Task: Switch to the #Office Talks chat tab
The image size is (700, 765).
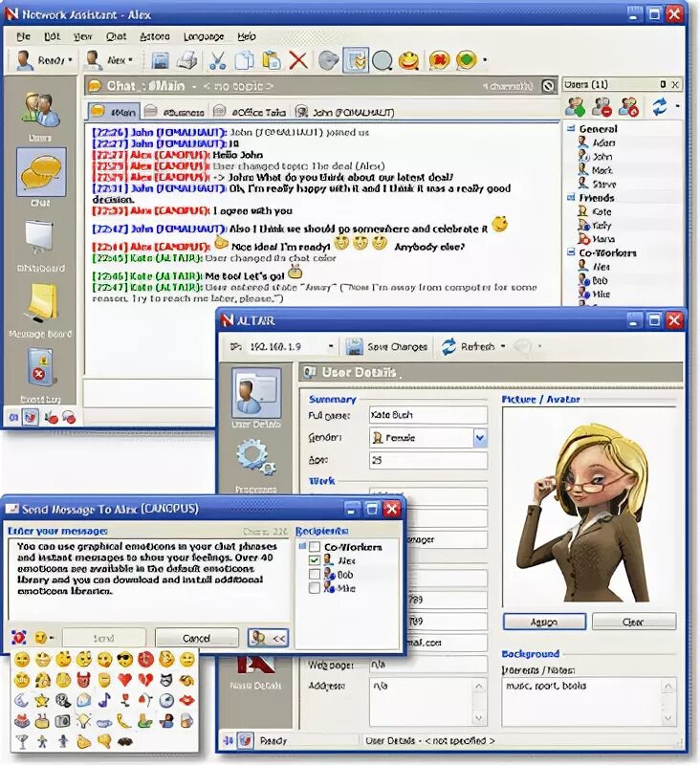Action: click(x=251, y=112)
